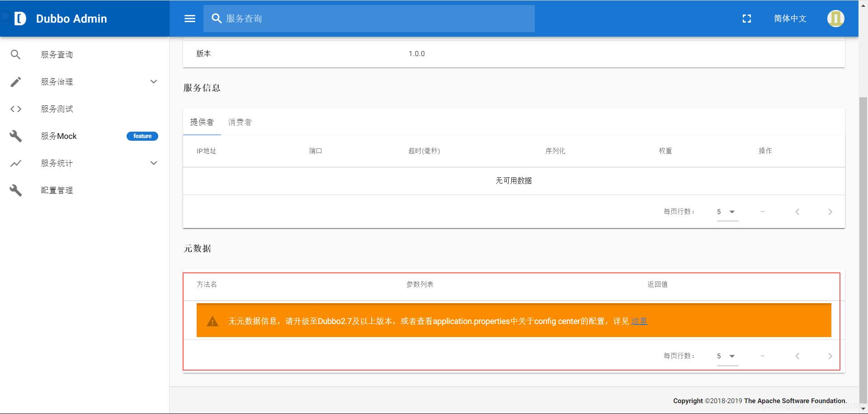Screen dimensions: 868x414
Task: Switch to the 消费者 tab
Action: click(x=240, y=122)
